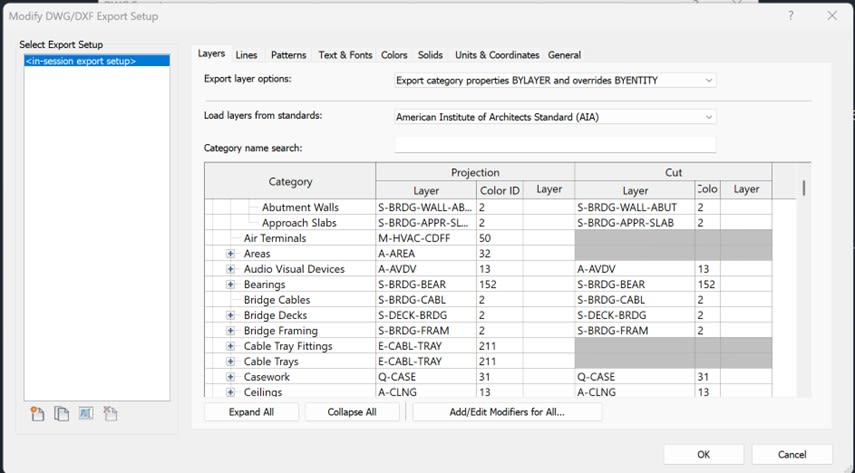Click projection layer A-AVDV cell
Image resolution: width=855 pixels, height=473 pixels.
point(426,269)
